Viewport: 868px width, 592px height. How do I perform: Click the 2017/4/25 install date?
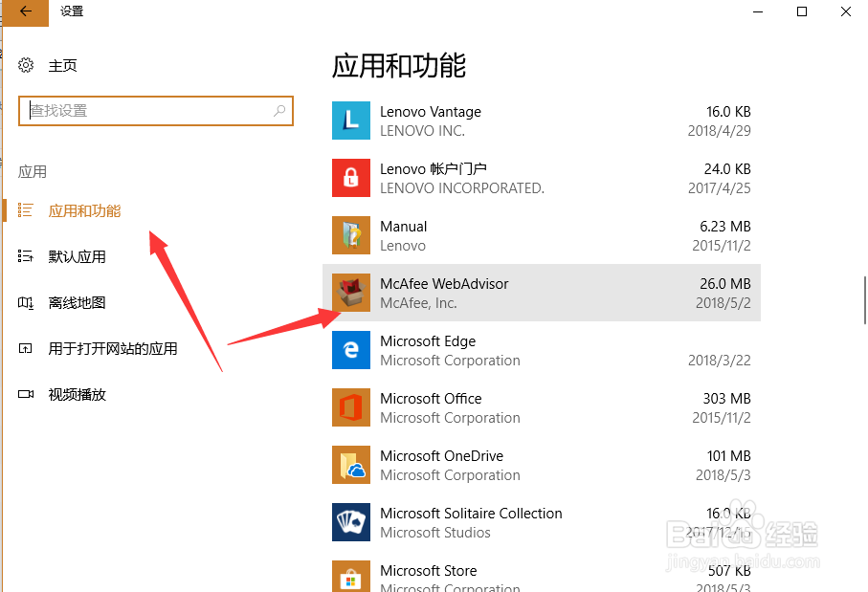[x=719, y=188]
